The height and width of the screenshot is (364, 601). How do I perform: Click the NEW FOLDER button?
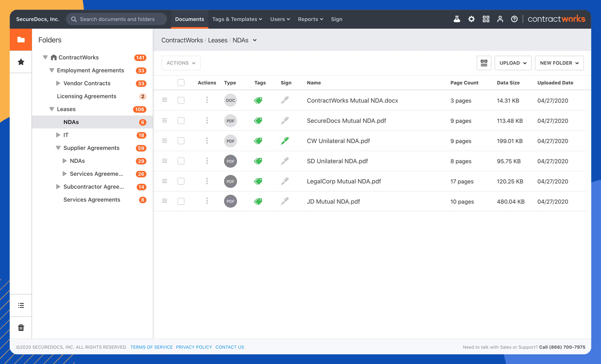pyautogui.click(x=559, y=63)
